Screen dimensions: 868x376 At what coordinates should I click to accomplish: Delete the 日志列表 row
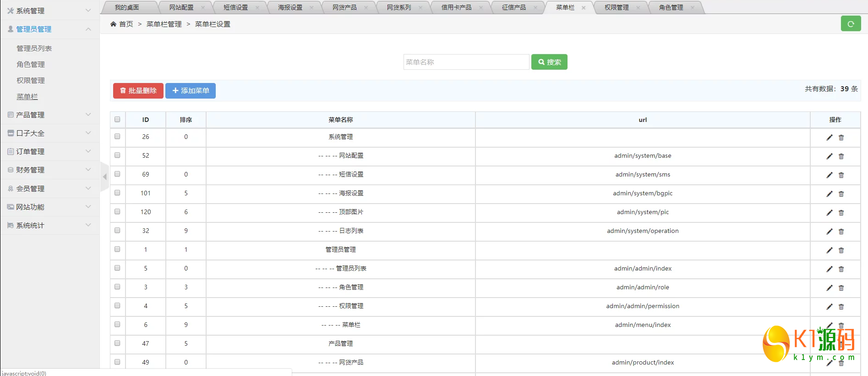tap(841, 232)
